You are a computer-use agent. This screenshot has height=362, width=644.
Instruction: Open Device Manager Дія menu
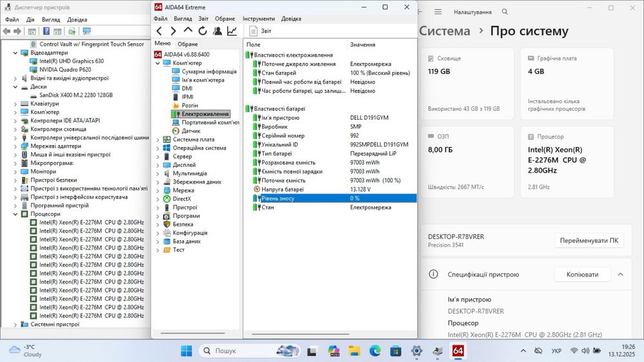[x=30, y=19]
